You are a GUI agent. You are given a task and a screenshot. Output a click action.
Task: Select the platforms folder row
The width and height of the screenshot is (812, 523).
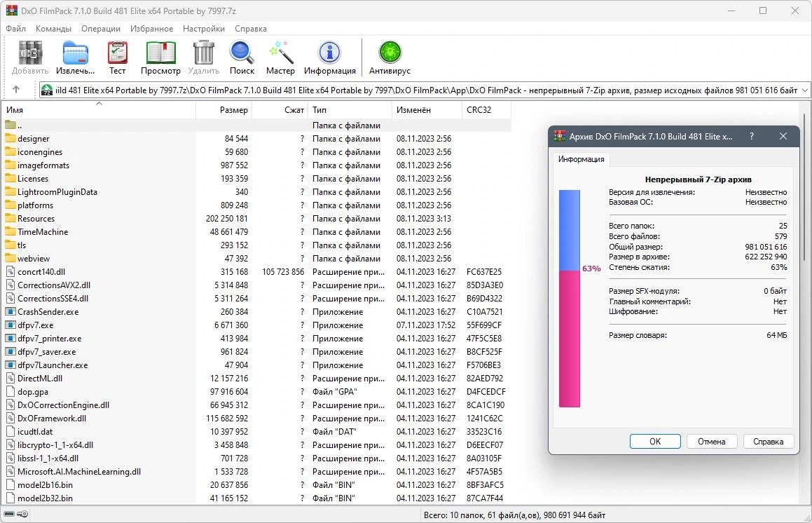click(257, 205)
